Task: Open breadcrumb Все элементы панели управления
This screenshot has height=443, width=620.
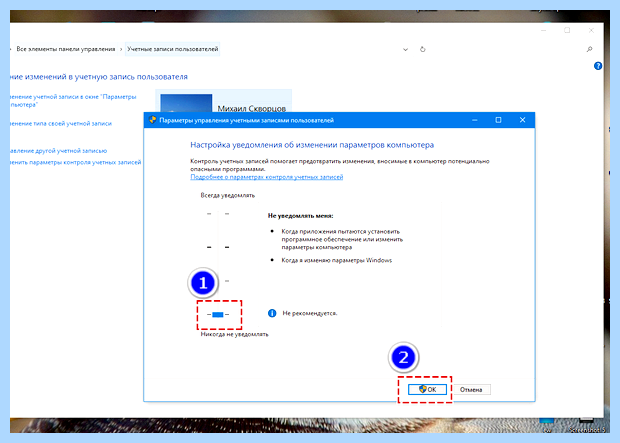Action: 66,49
